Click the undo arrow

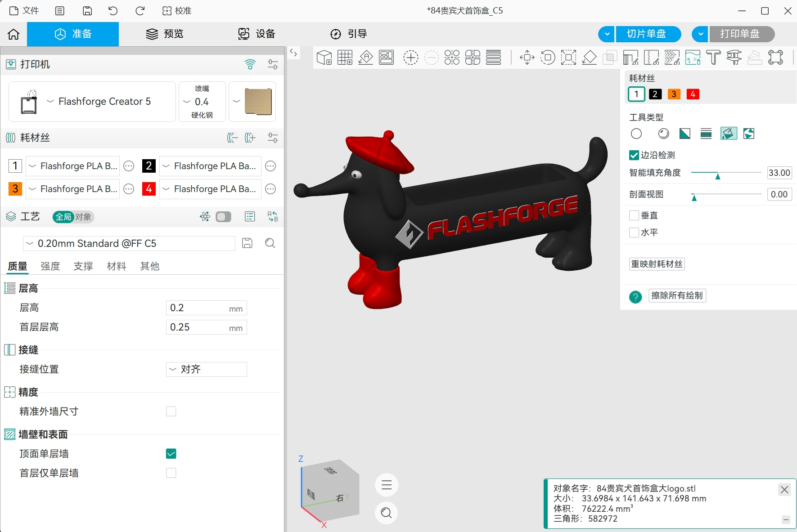tap(113, 11)
